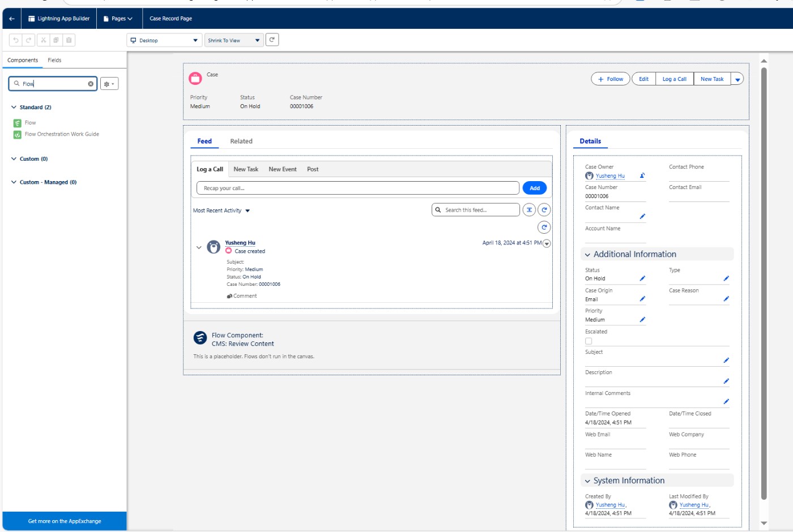Open the feed post actions dropdown arrow
Image resolution: width=793 pixels, height=532 pixels.
click(547, 243)
